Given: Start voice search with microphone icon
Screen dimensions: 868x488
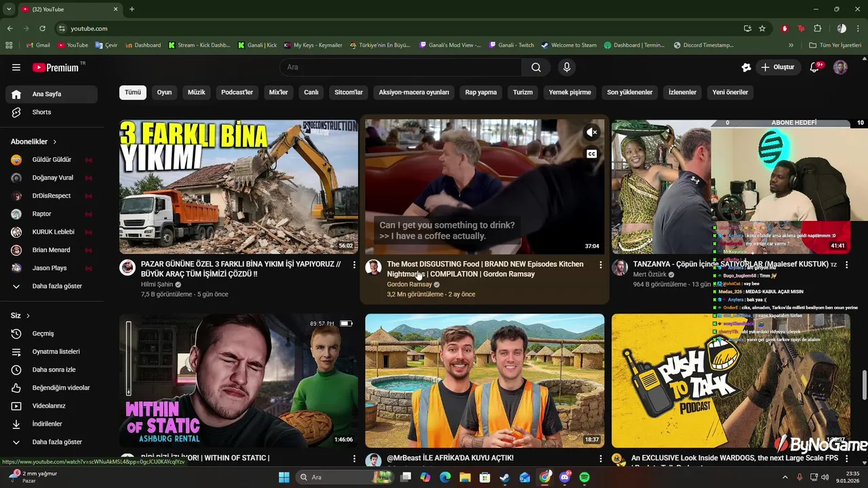Looking at the screenshot, I should pos(567,67).
